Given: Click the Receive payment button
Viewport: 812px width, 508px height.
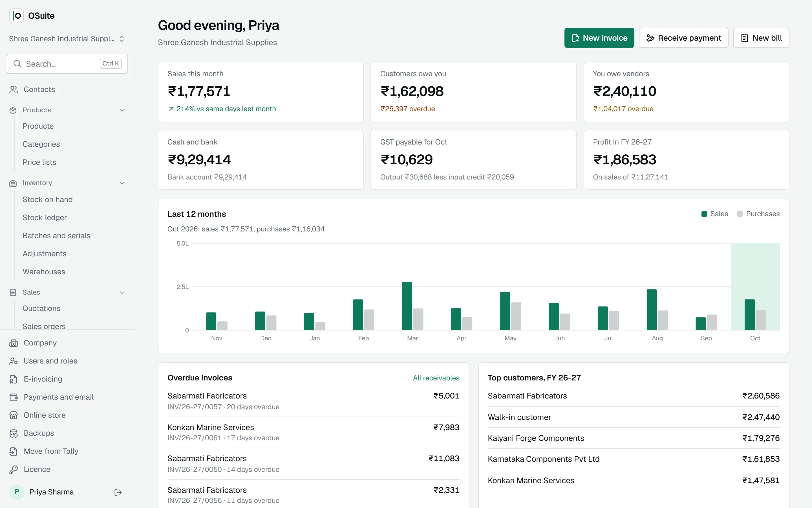Looking at the screenshot, I should tap(683, 38).
